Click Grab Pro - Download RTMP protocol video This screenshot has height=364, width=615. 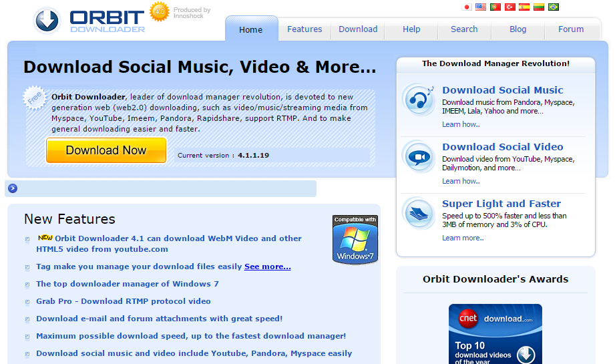pos(124,301)
